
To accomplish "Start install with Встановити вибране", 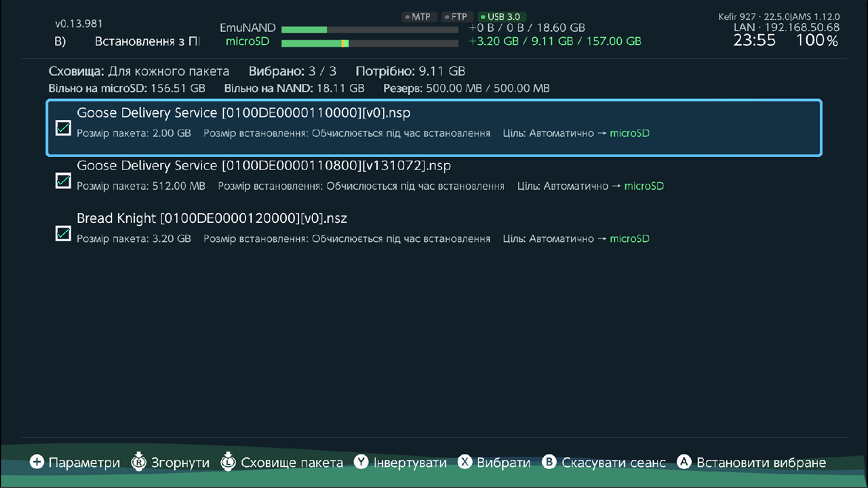I will pos(762,462).
